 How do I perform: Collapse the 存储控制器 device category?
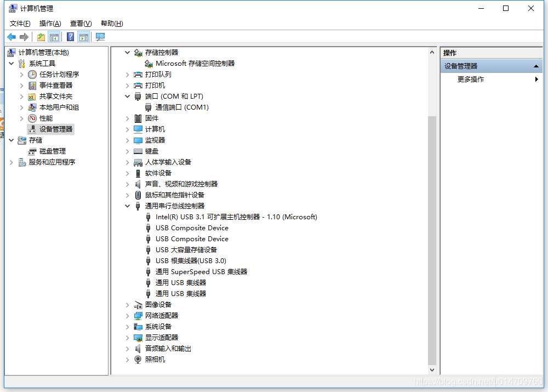128,53
